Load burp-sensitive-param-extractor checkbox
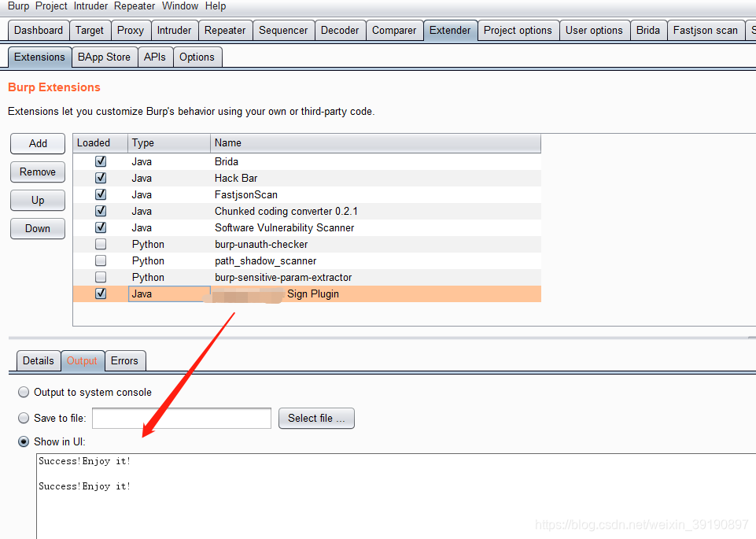The image size is (756, 539). pyautogui.click(x=101, y=277)
